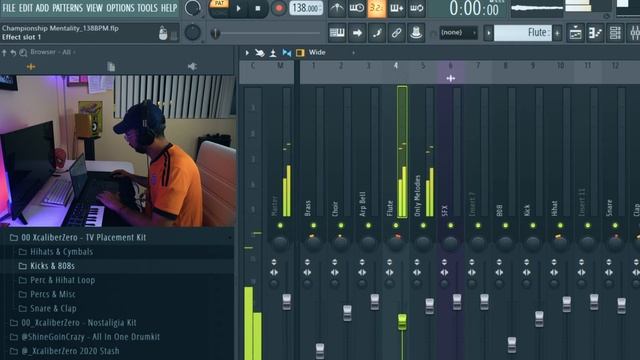Screen dimensions: 640x360
Task: Click the overdub recording icon
Action: tap(396, 8)
